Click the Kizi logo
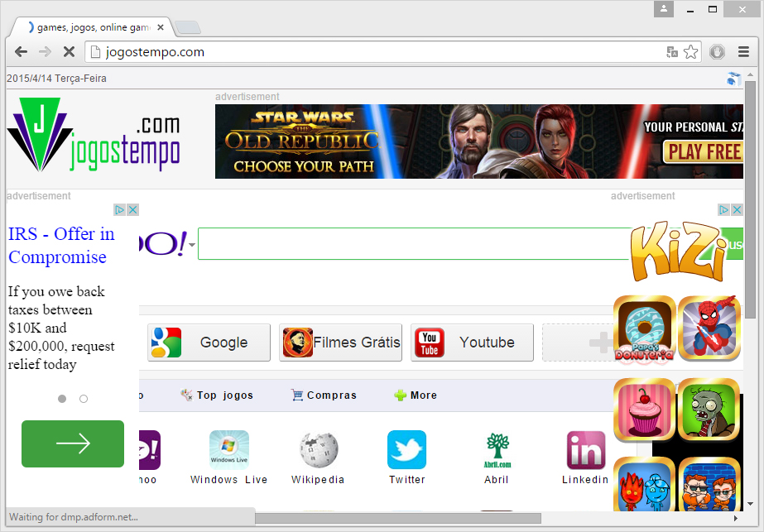Image resolution: width=764 pixels, height=532 pixels. pos(679,251)
